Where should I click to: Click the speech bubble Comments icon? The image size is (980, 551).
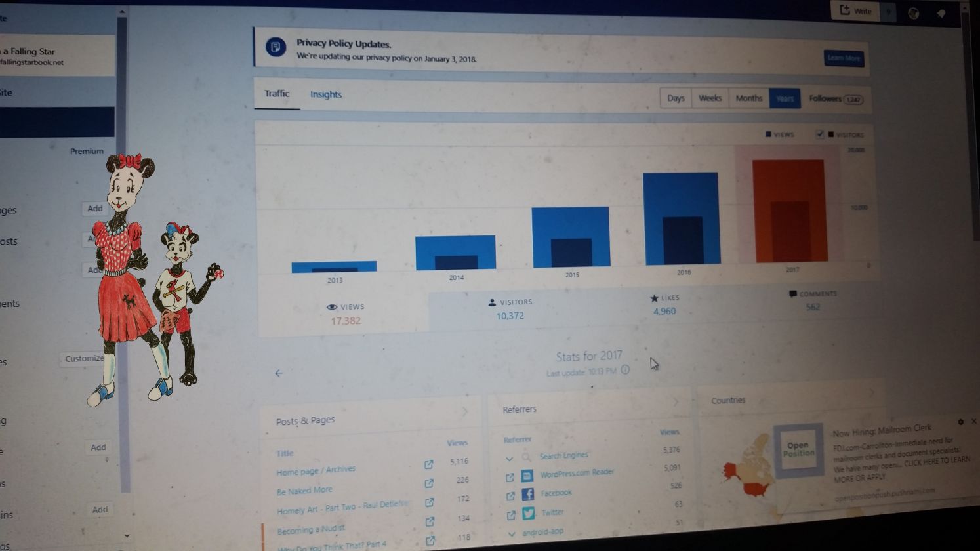click(x=793, y=295)
